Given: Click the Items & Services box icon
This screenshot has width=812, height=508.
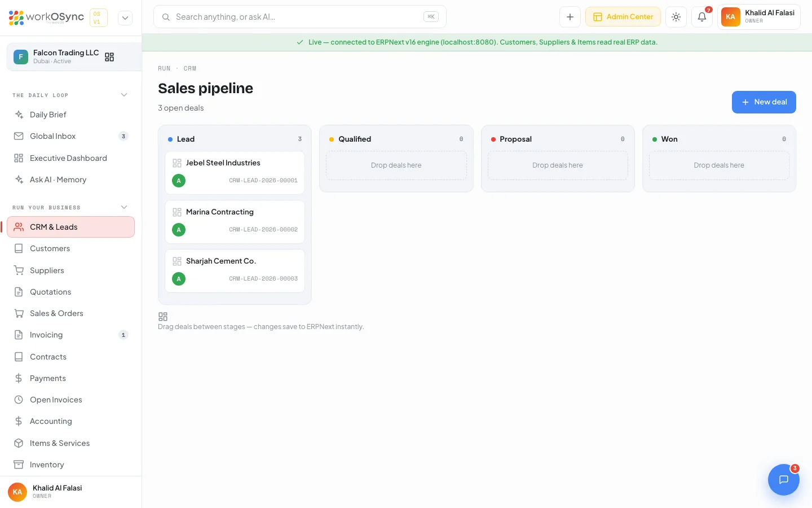Looking at the screenshot, I should [x=19, y=443].
